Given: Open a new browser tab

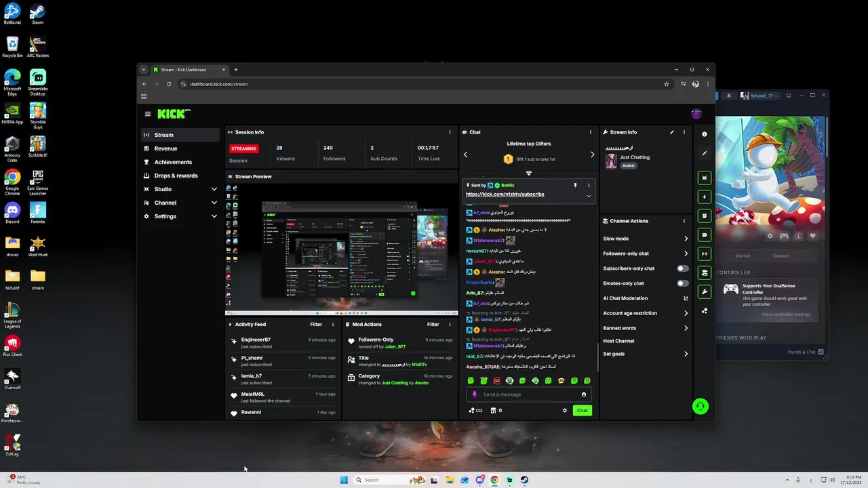Looking at the screenshot, I should 236,69.
